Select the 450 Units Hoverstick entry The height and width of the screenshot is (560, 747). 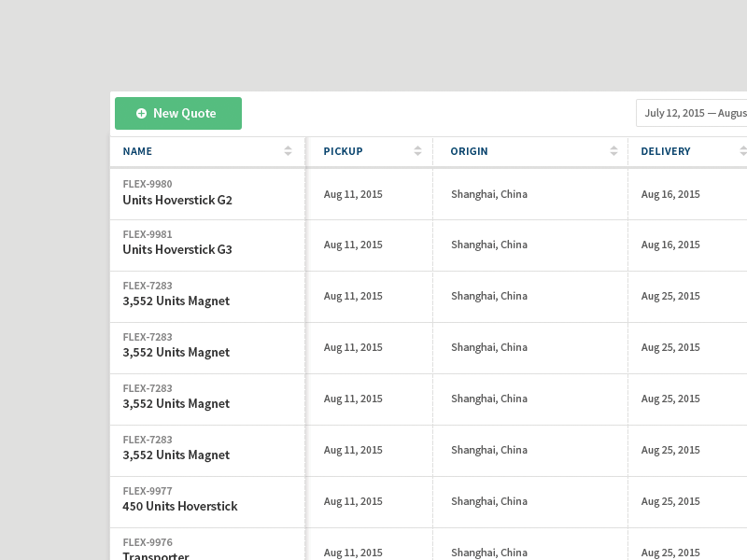point(180,507)
